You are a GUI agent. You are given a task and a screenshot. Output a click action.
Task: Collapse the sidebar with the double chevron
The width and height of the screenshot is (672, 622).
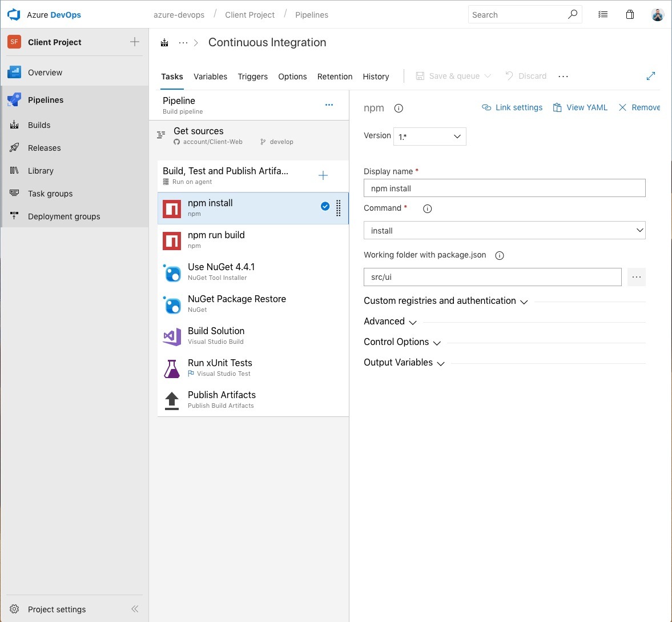click(x=135, y=609)
